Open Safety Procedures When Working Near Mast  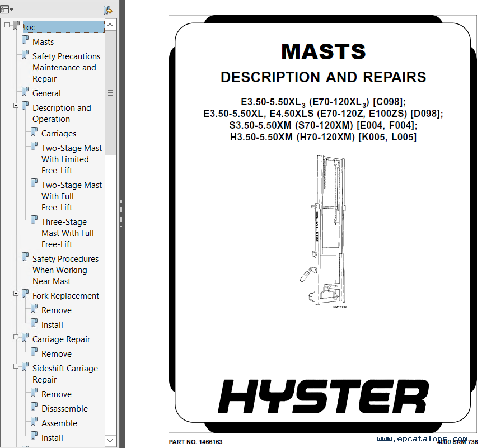pos(65,270)
